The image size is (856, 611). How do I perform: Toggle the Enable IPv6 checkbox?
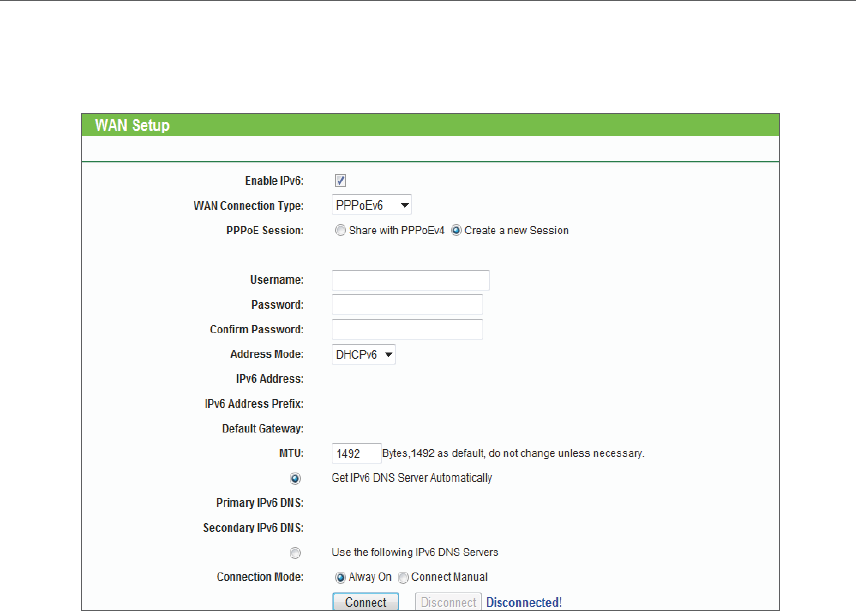340,181
